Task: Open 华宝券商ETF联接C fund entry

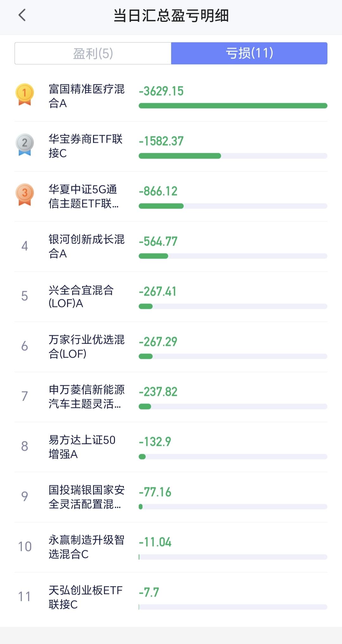Action: [171, 146]
